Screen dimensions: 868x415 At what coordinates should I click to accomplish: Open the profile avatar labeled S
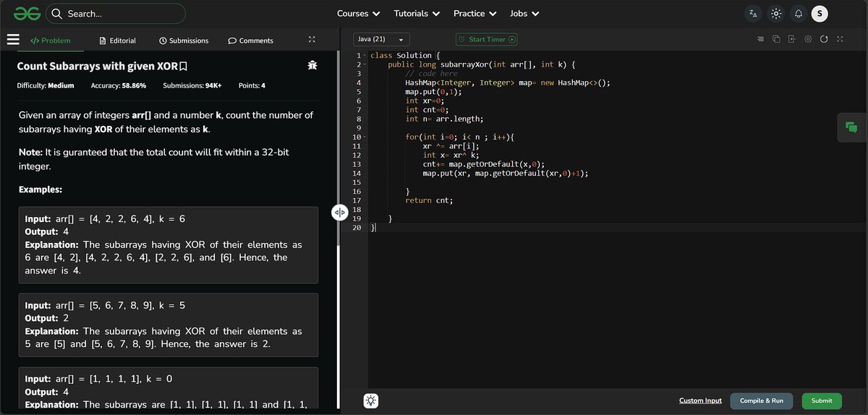pos(820,13)
